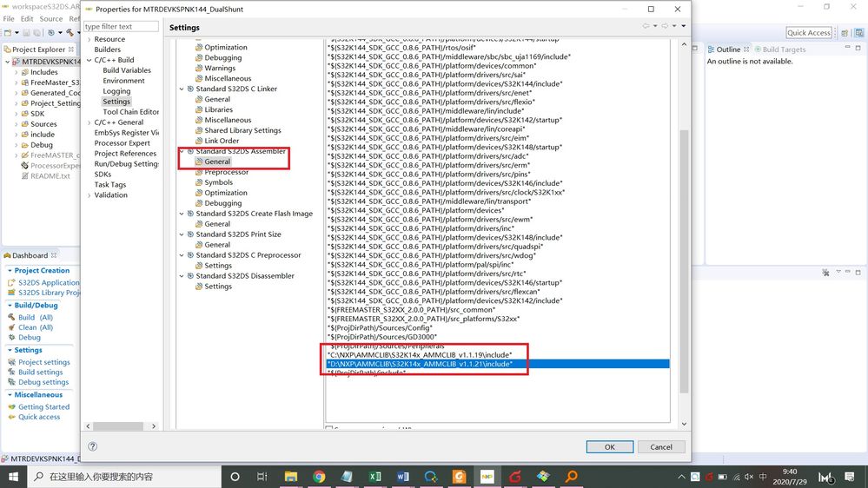The height and width of the screenshot is (488, 868).
Task: Click the Cortana circle icon
Action: [235, 477]
